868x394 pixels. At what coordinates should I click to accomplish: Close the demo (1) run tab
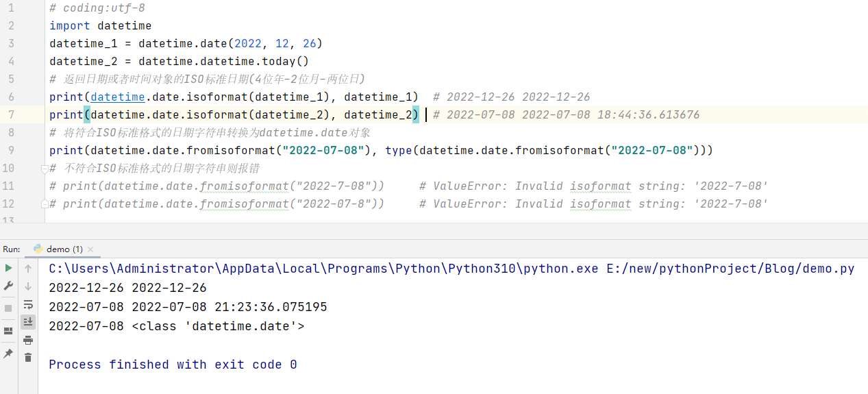90,249
